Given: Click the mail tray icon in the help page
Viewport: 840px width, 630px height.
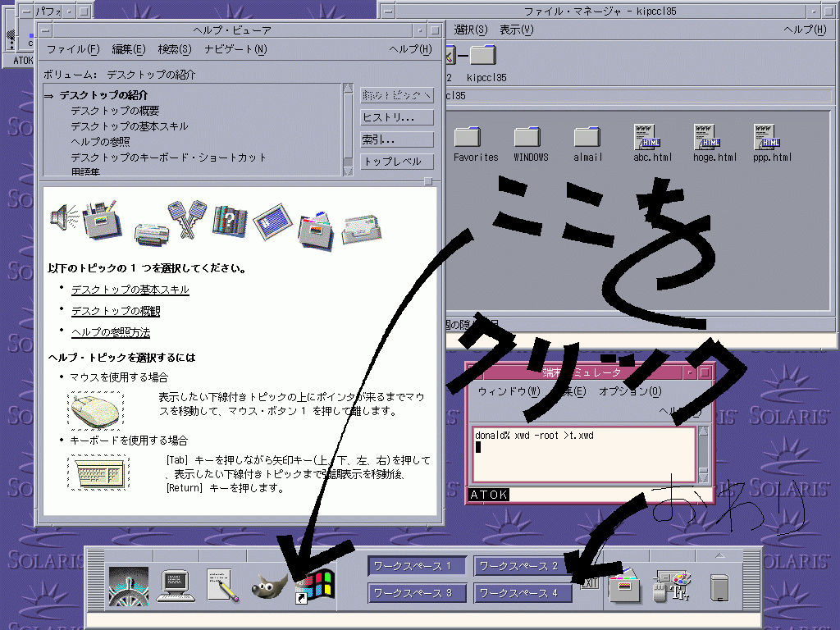Looking at the screenshot, I should click(x=362, y=229).
